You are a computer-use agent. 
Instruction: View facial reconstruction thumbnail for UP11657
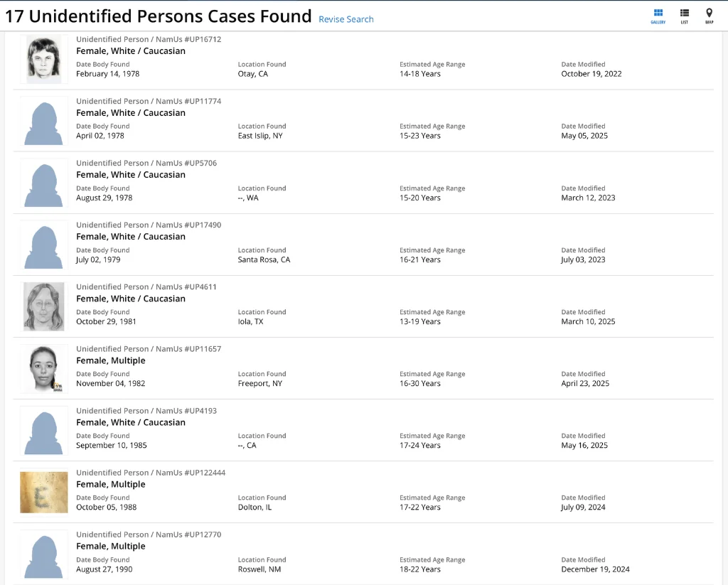(x=44, y=369)
